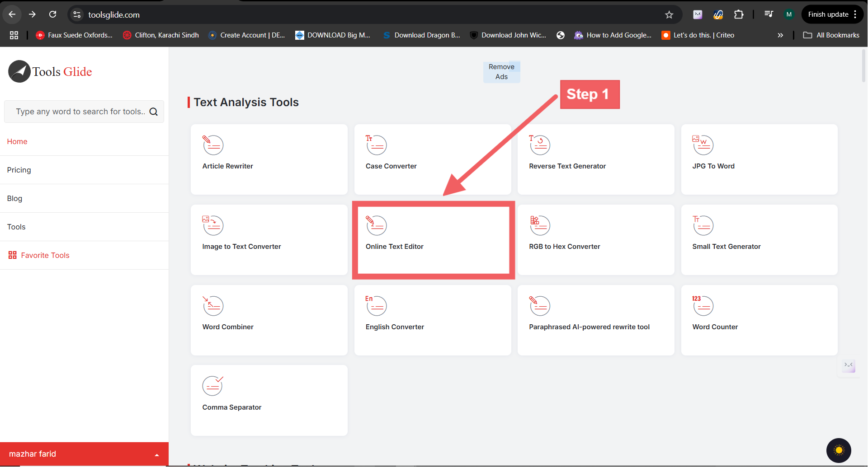This screenshot has width=868, height=467.
Task: Open the RGB to Hex Converter icon
Action: click(539, 225)
